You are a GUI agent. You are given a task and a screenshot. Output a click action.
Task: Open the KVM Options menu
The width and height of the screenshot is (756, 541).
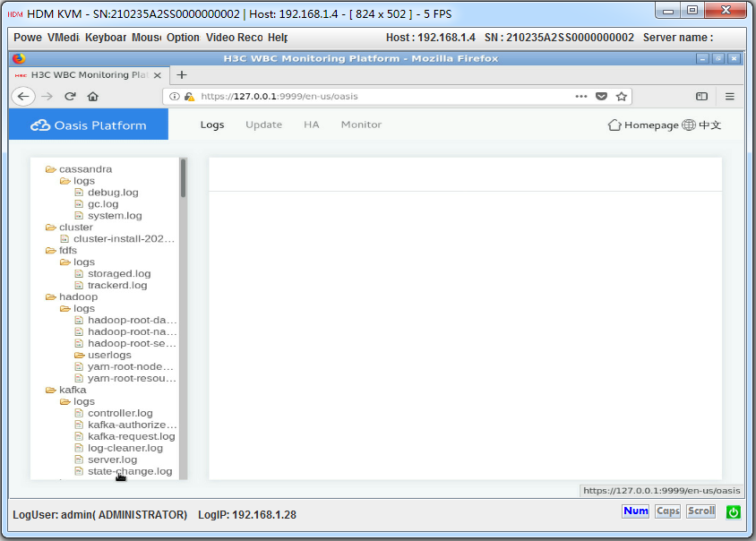[x=183, y=38]
